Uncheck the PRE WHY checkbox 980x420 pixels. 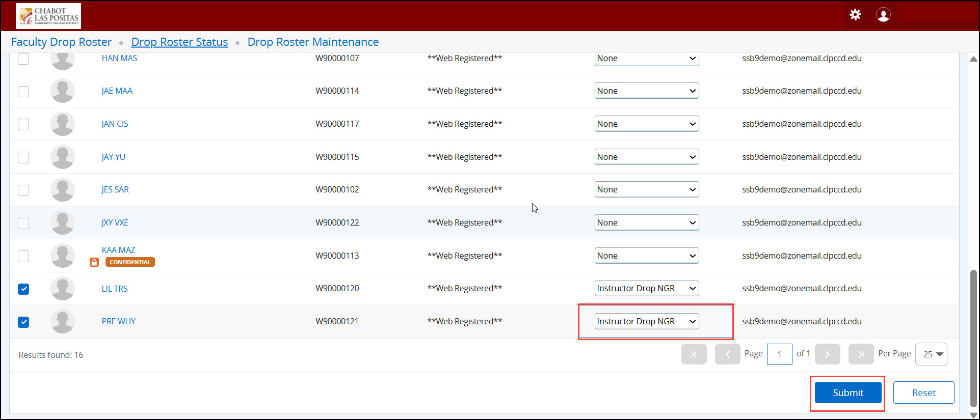click(x=23, y=322)
